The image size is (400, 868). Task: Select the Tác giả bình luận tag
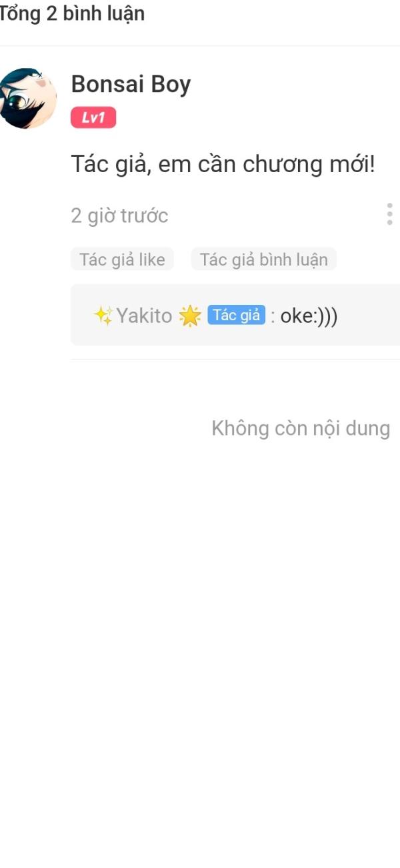click(263, 259)
